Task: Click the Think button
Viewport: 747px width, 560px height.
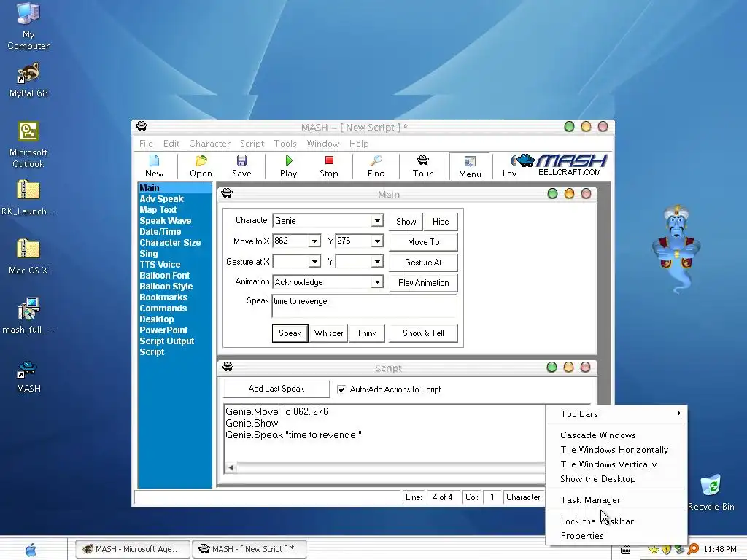Action: [x=367, y=333]
